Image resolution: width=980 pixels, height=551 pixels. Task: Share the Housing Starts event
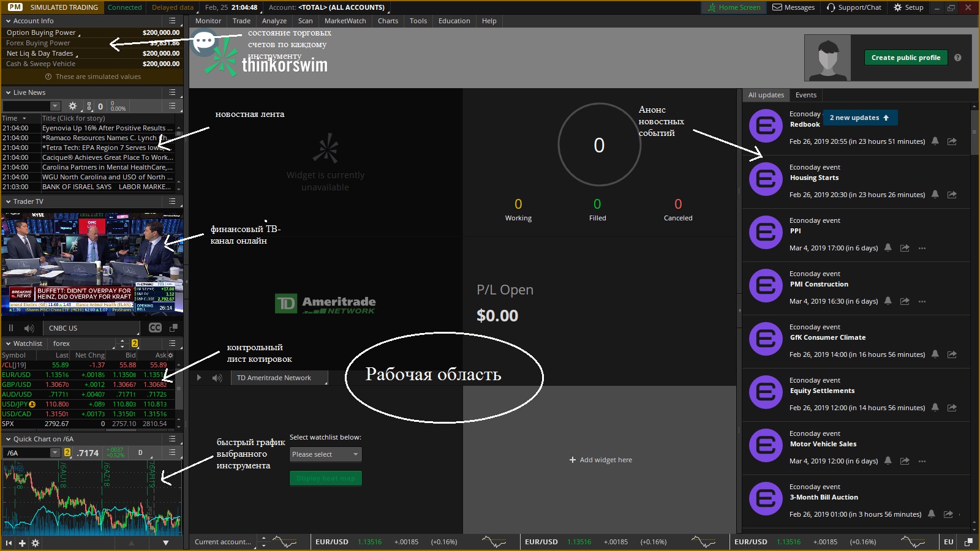pyautogui.click(x=952, y=195)
